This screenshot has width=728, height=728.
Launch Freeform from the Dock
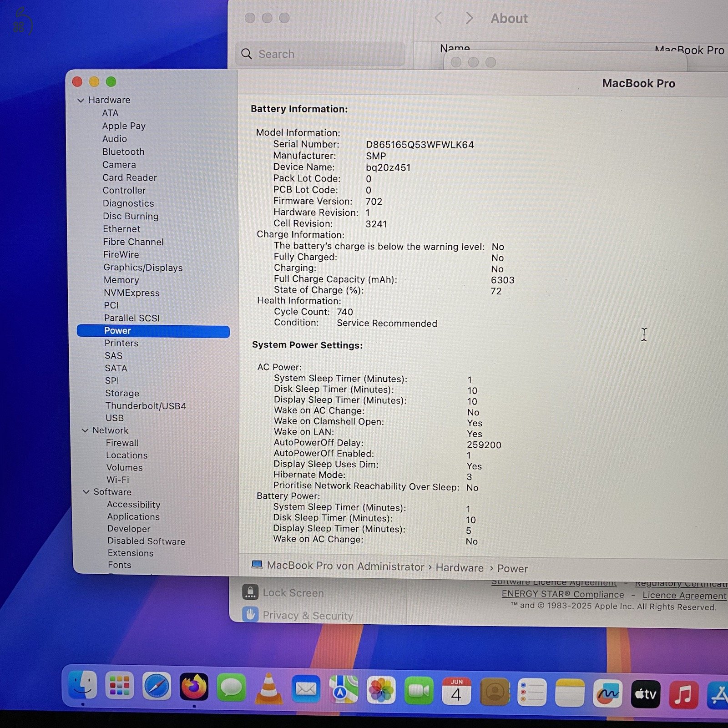(607, 694)
